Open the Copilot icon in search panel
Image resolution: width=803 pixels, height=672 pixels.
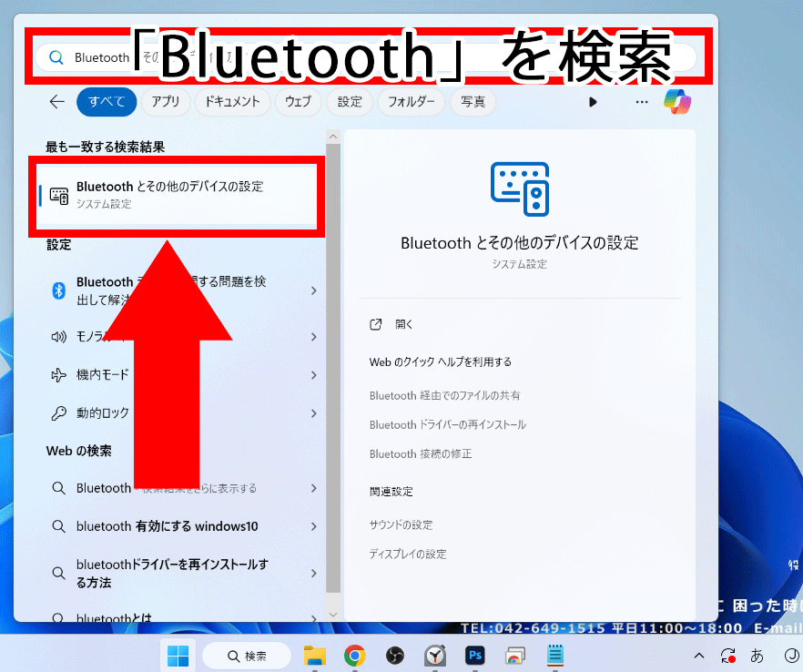point(677,101)
